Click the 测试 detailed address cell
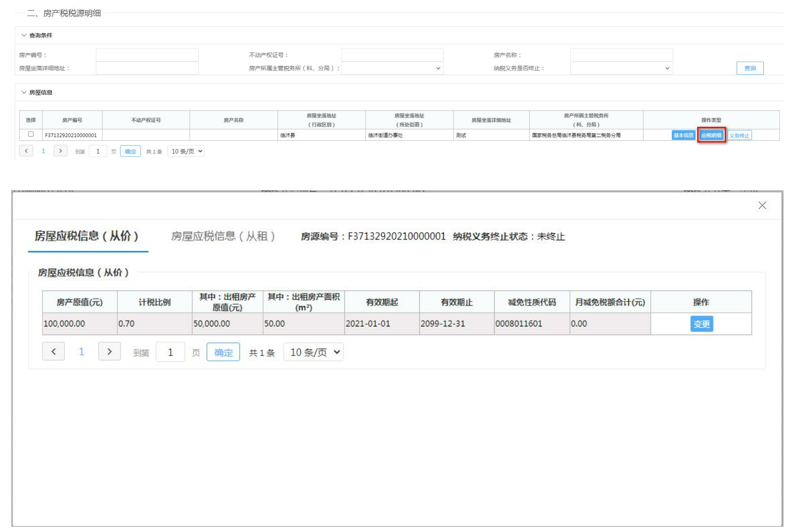 coord(491,135)
